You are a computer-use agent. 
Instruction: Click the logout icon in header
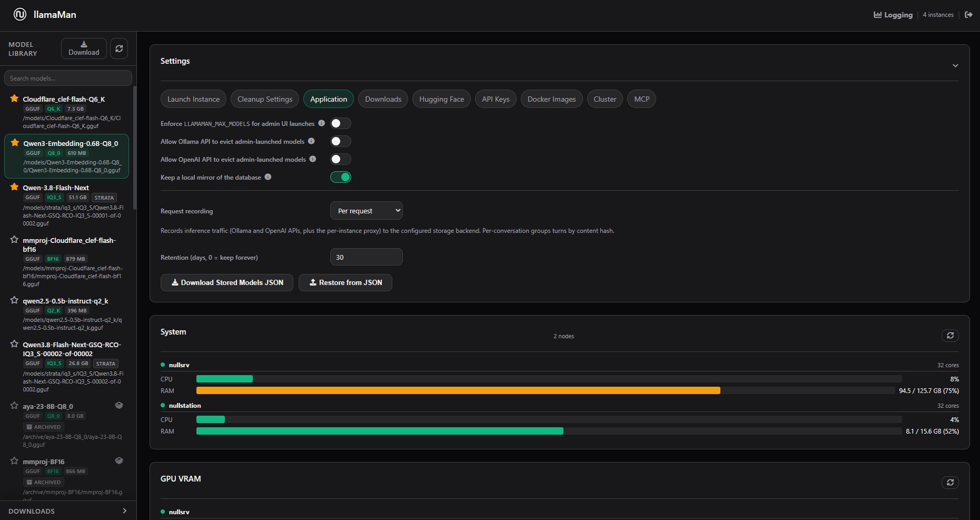click(x=968, y=15)
